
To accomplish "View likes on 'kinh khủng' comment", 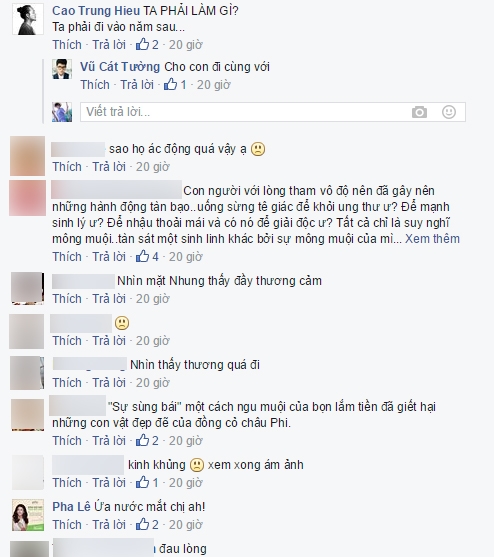I will (147, 482).
